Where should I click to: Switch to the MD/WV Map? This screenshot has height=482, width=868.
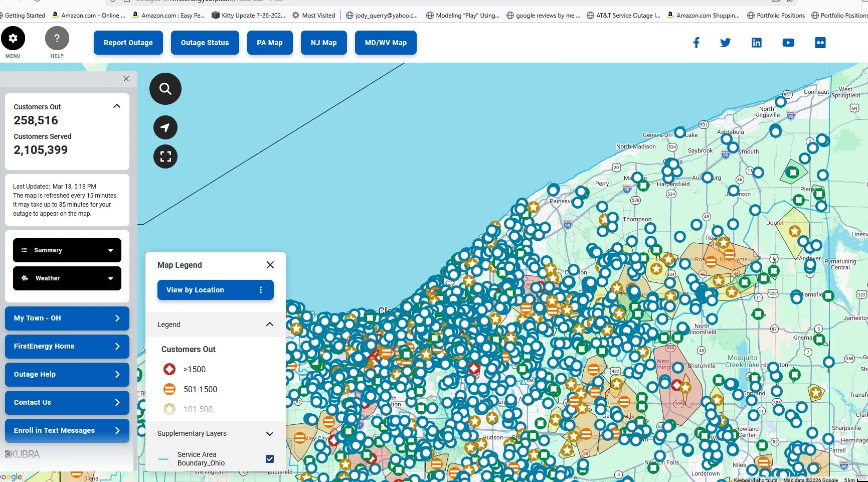(x=386, y=43)
